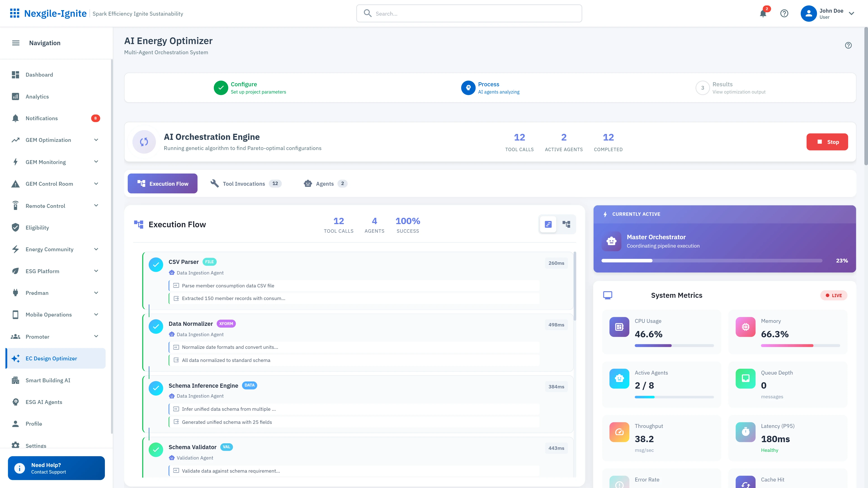Toggle the hamburger navigation menu

coord(16,43)
